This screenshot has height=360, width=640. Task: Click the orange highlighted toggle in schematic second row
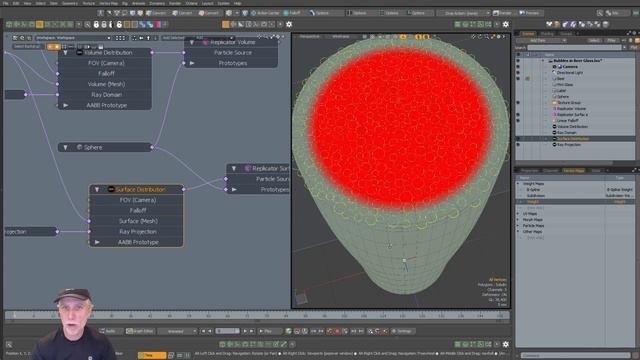pos(53,47)
